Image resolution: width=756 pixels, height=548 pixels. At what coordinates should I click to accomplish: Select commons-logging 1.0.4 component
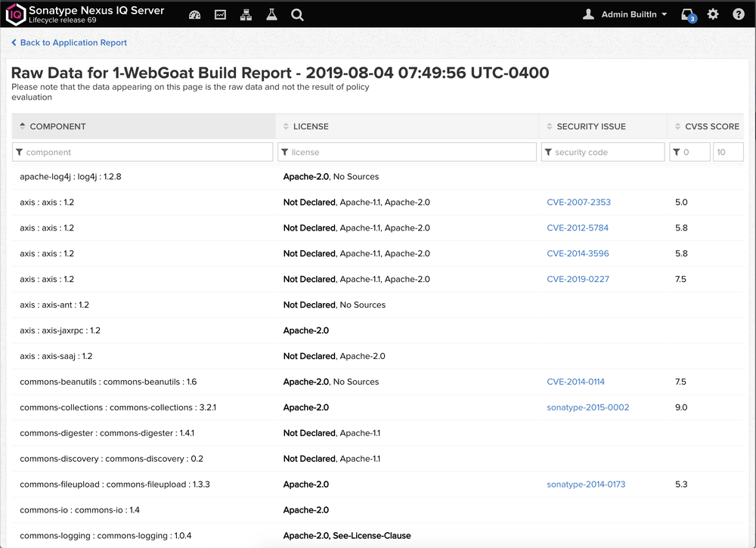[x=106, y=535]
